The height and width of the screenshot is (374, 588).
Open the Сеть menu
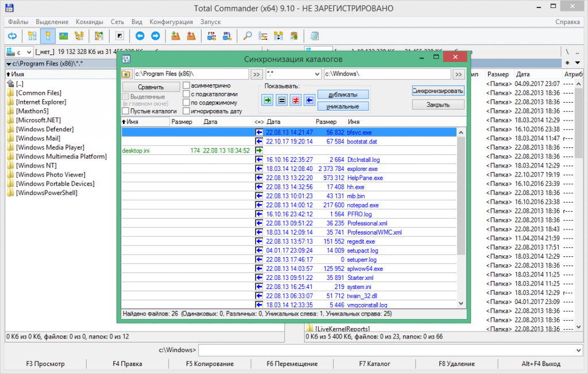(117, 22)
